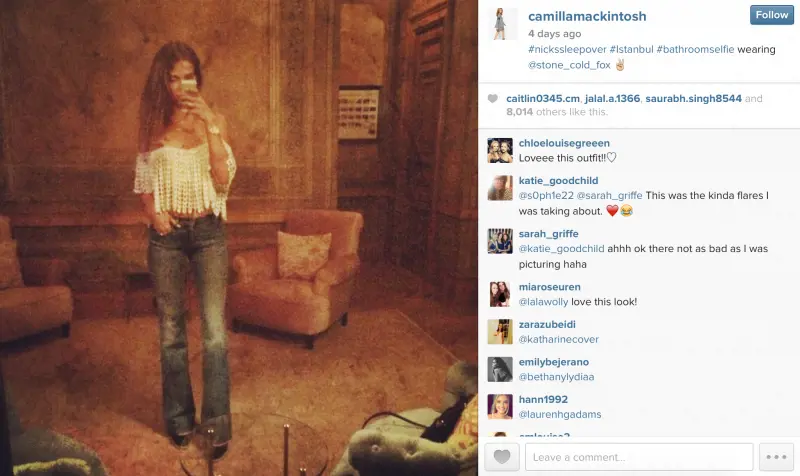The height and width of the screenshot is (476, 800).
Task: Open zarazubeidi commenter username
Action: point(547,324)
